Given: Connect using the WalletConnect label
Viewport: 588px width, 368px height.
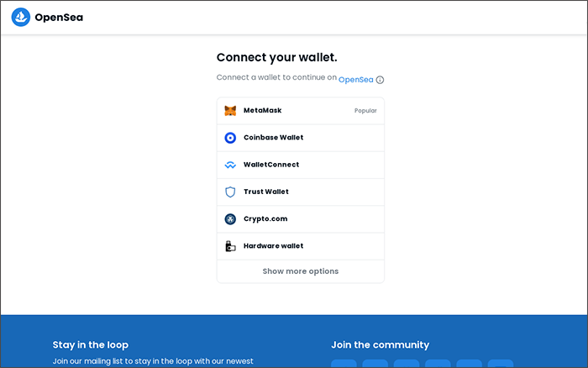Looking at the screenshot, I should click(270, 165).
